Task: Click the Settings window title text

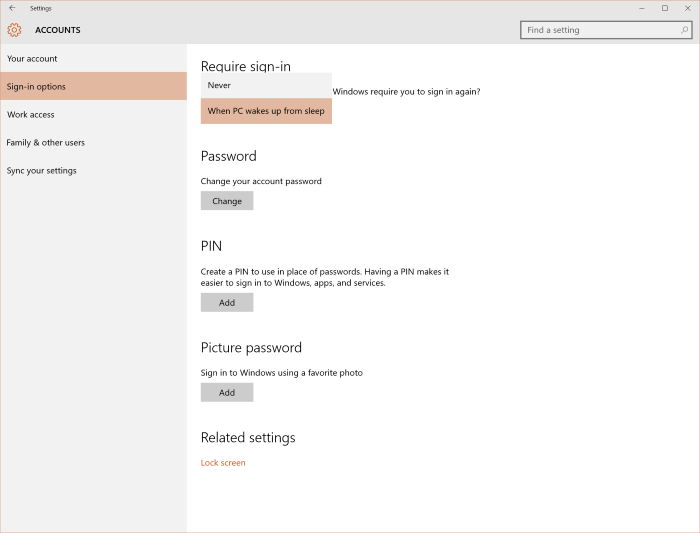Action: tap(41, 8)
